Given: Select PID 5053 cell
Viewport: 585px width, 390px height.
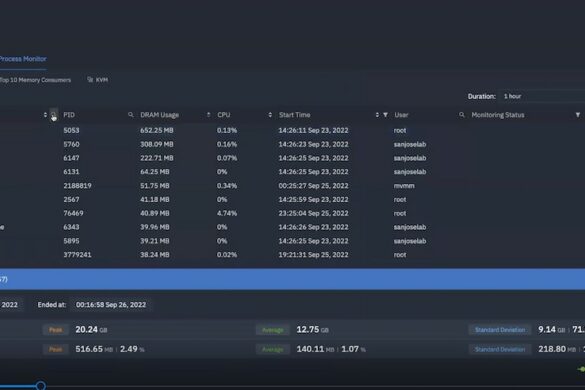Looking at the screenshot, I should pyautogui.click(x=71, y=130).
